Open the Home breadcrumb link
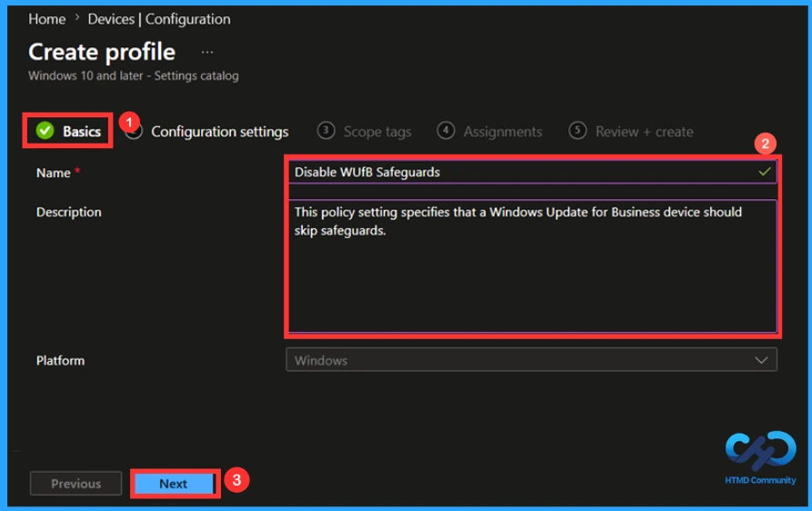This screenshot has width=812, height=511. point(46,19)
